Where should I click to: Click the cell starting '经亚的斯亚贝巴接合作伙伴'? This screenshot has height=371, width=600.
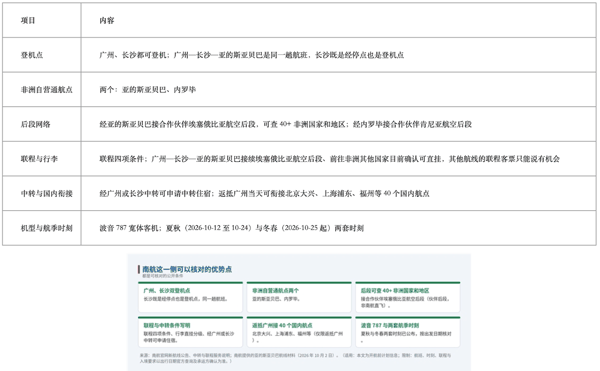(x=338, y=124)
